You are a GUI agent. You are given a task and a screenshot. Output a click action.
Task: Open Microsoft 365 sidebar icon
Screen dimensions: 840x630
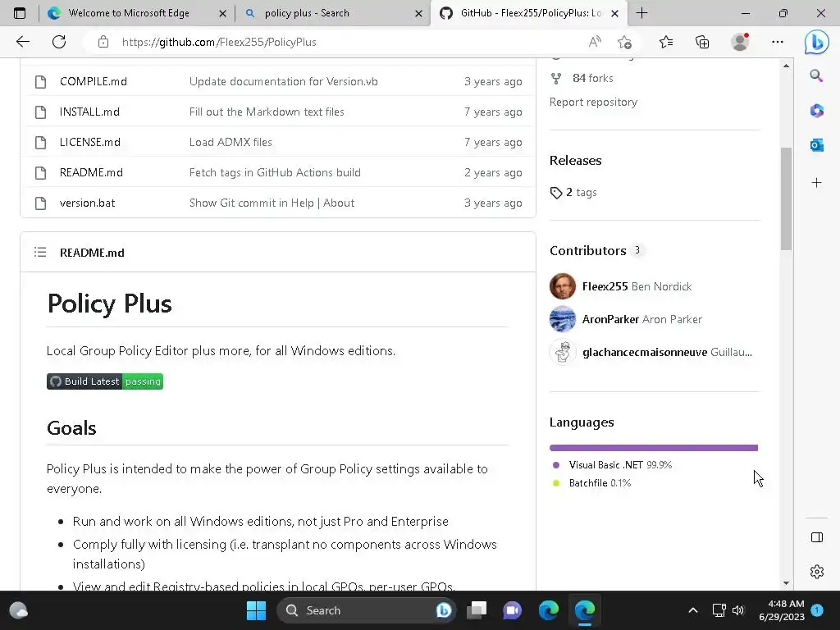coord(816,111)
